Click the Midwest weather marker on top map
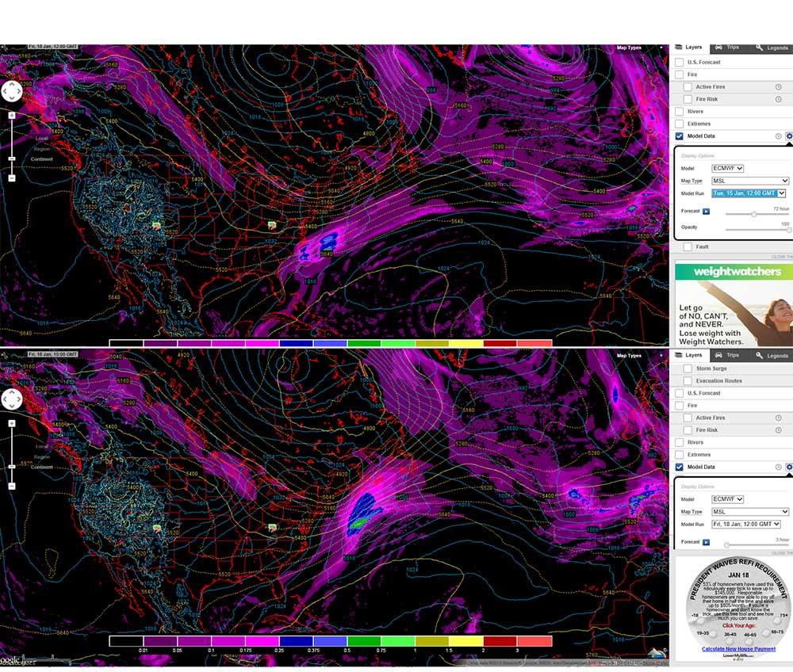This screenshot has height=672, width=793. [272, 225]
